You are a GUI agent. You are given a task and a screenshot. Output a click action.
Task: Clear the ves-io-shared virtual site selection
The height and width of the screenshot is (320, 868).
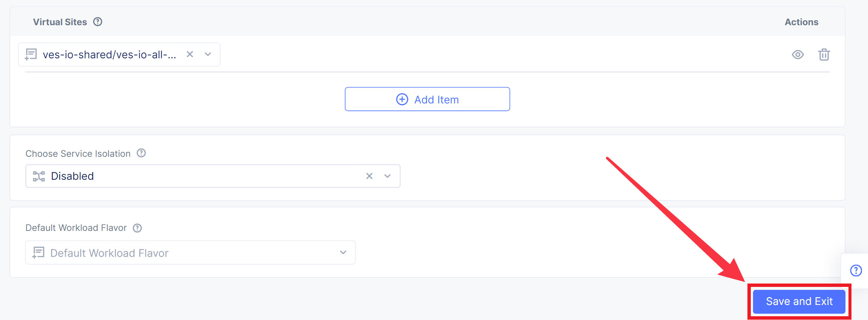190,54
